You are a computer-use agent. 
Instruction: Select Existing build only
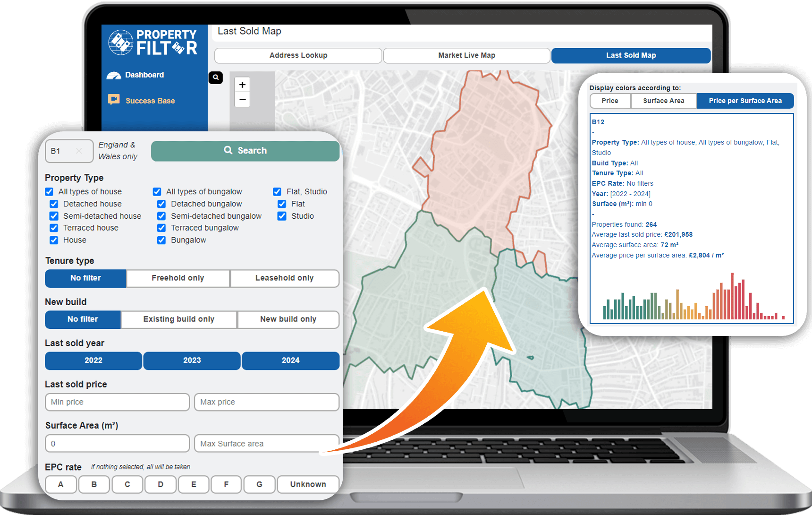click(x=179, y=319)
